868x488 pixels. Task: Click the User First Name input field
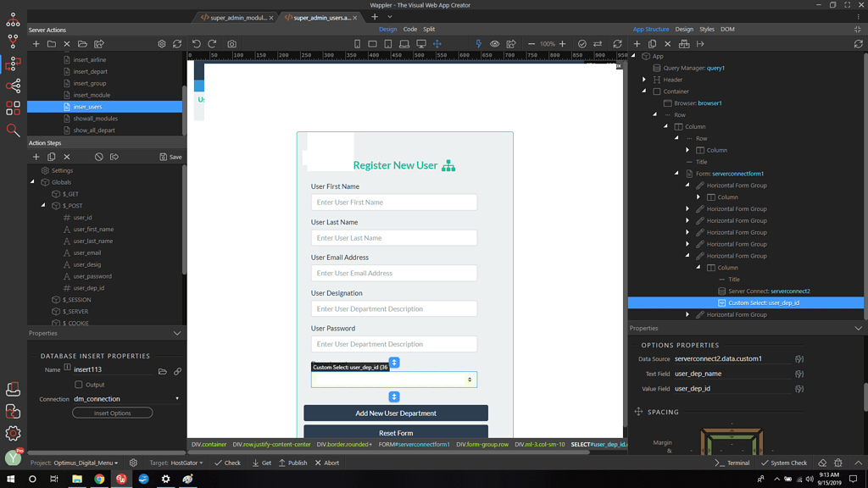click(394, 202)
